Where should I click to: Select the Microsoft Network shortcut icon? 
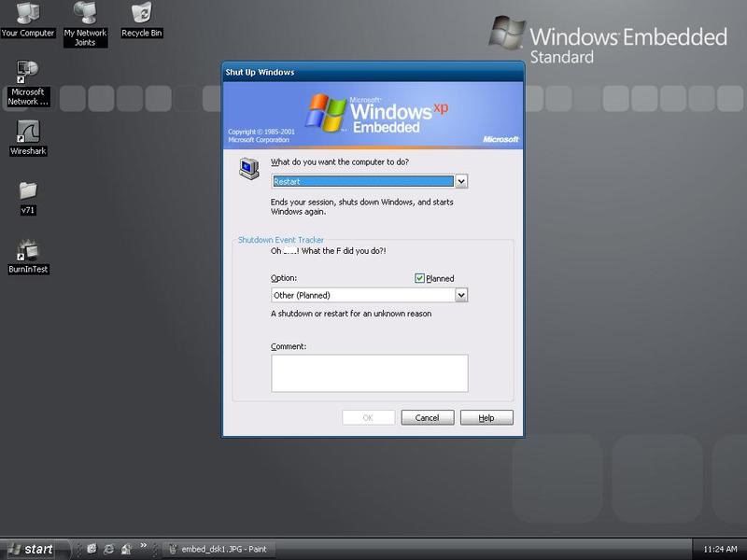pos(27,74)
